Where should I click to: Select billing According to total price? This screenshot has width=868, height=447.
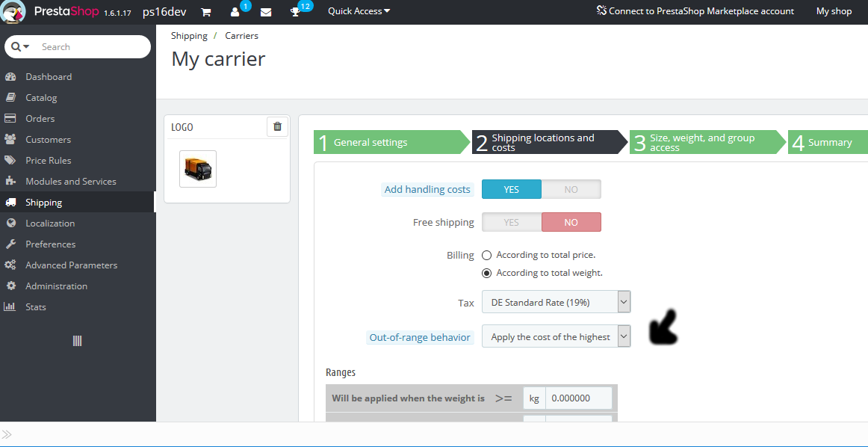486,256
